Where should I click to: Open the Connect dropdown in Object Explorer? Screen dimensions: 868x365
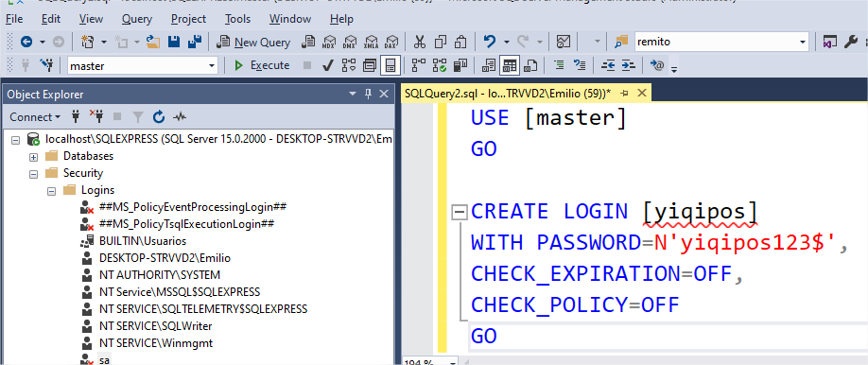tap(35, 117)
